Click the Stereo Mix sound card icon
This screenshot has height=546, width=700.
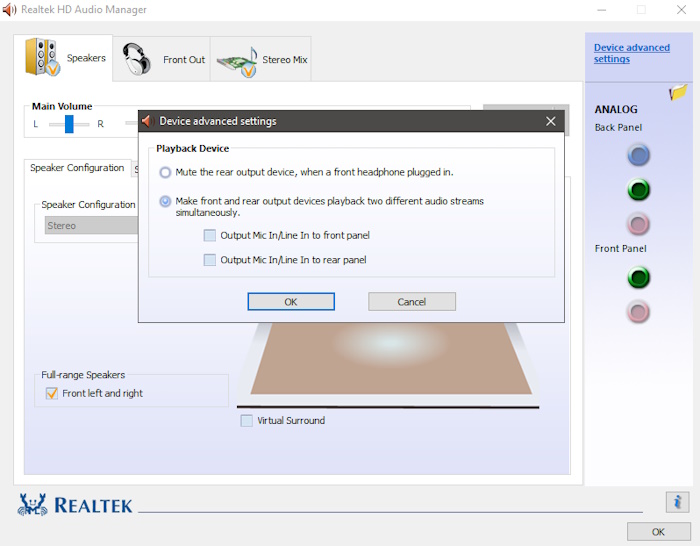pyautogui.click(x=238, y=63)
